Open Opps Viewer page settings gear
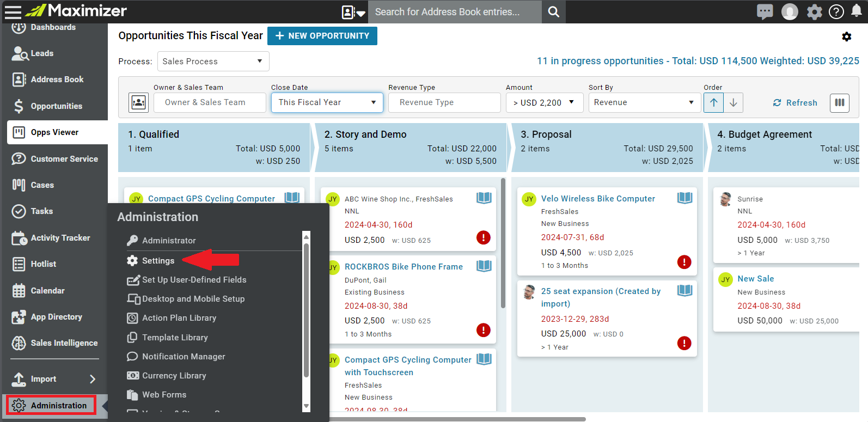The width and height of the screenshot is (868, 422). [846, 36]
